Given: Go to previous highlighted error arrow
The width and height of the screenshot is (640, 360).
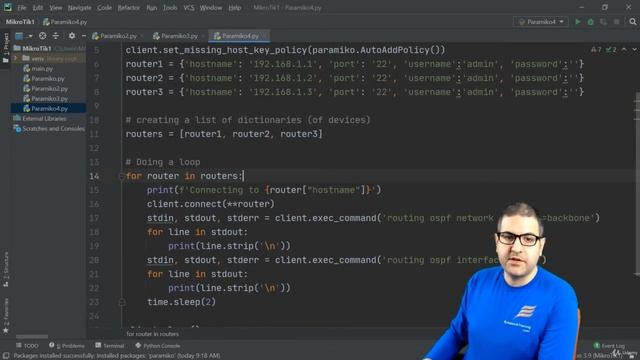Looking at the screenshot, I should pos(624,50).
